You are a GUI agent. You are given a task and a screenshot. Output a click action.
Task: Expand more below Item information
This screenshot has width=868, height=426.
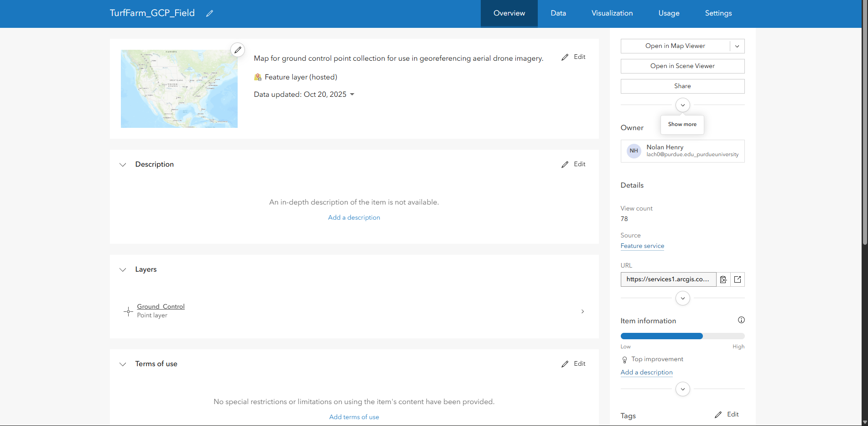683,389
